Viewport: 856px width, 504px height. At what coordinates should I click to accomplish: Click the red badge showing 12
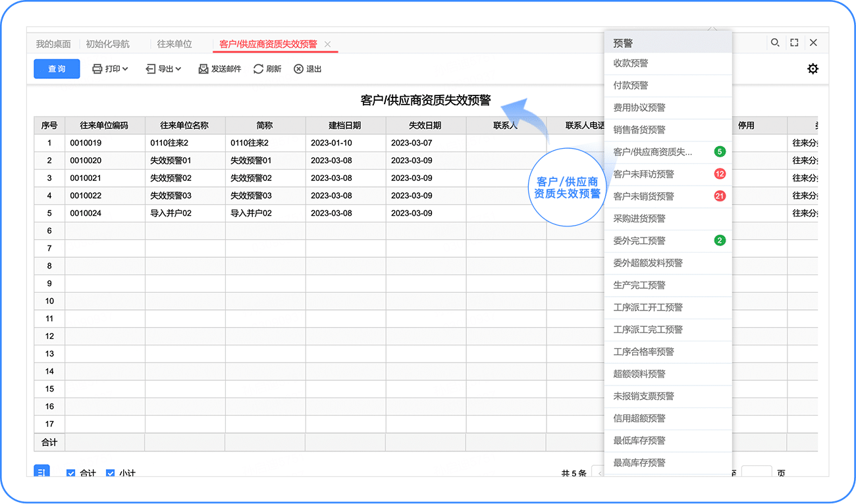tap(720, 174)
